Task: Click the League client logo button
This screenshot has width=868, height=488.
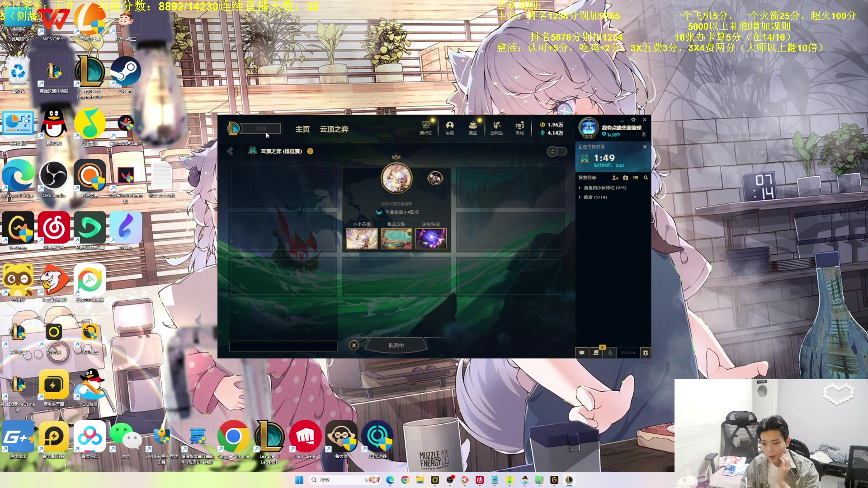Action: coord(234,128)
